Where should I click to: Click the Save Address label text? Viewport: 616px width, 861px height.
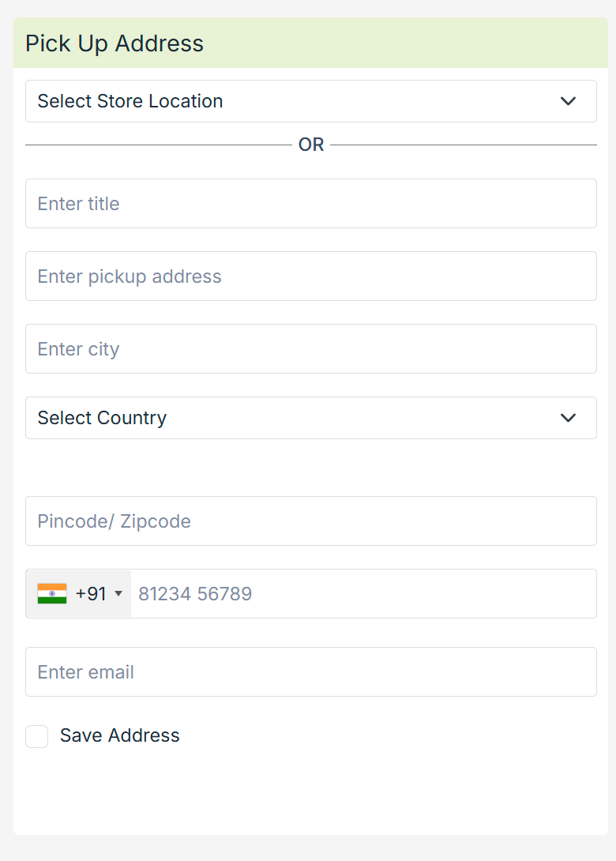120,735
